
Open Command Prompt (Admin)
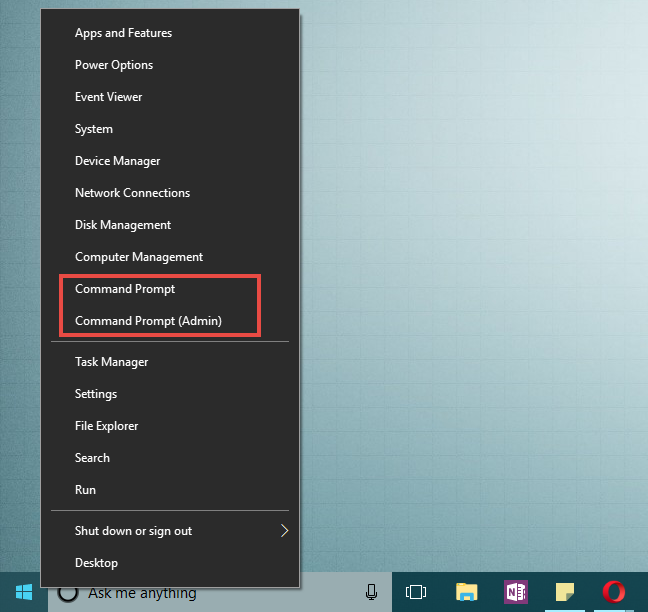pyautogui.click(x=148, y=321)
